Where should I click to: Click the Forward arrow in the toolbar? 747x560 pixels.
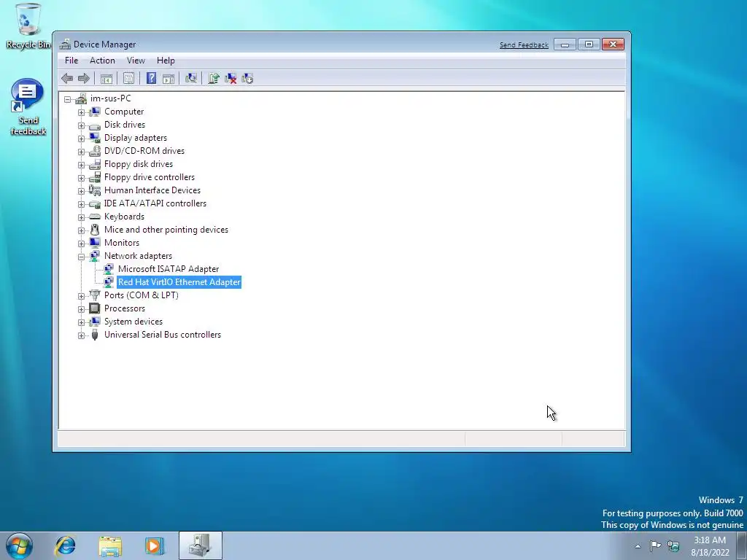click(84, 79)
